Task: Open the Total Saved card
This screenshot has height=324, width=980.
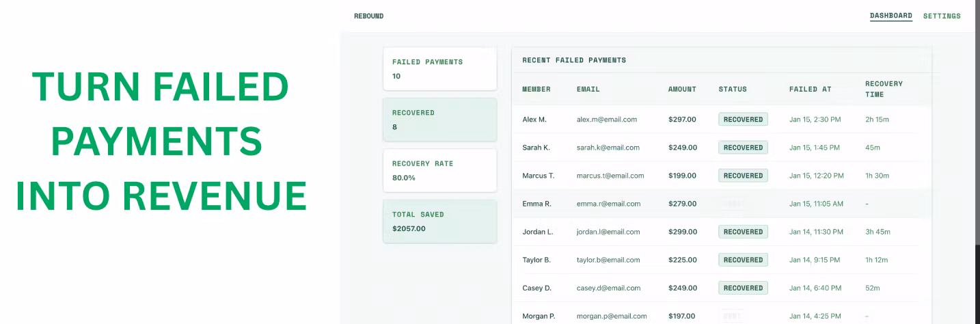Action: pyautogui.click(x=439, y=221)
